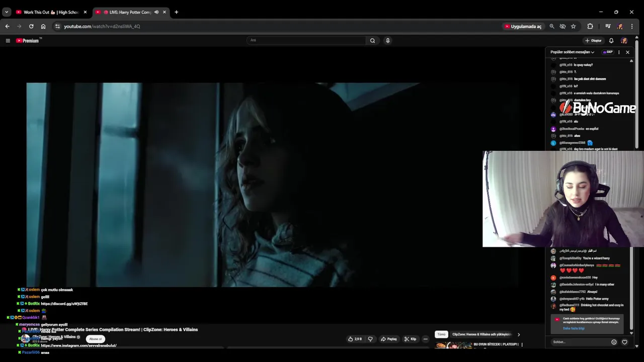Image resolution: width=644 pixels, height=362 pixels.
Task: Dislike the video with thumbs down
Action: click(x=370, y=339)
